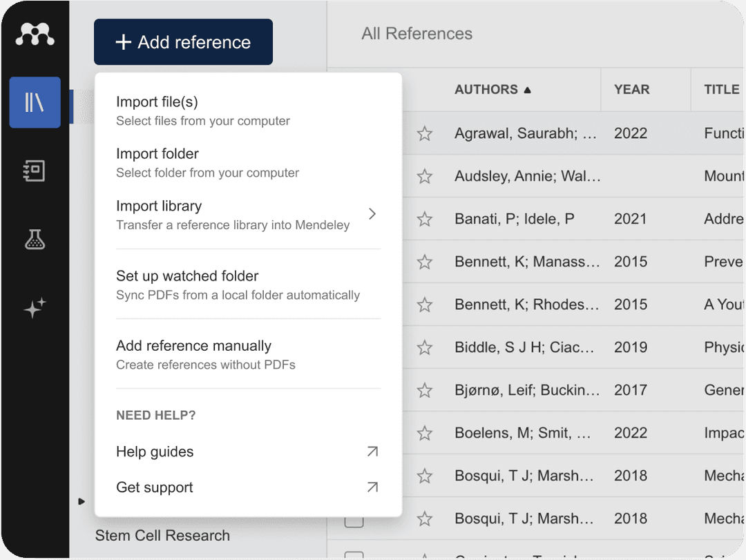Click year 2021 in Banati row
The height and width of the screenshot is (560, 746).
(631, 219)
